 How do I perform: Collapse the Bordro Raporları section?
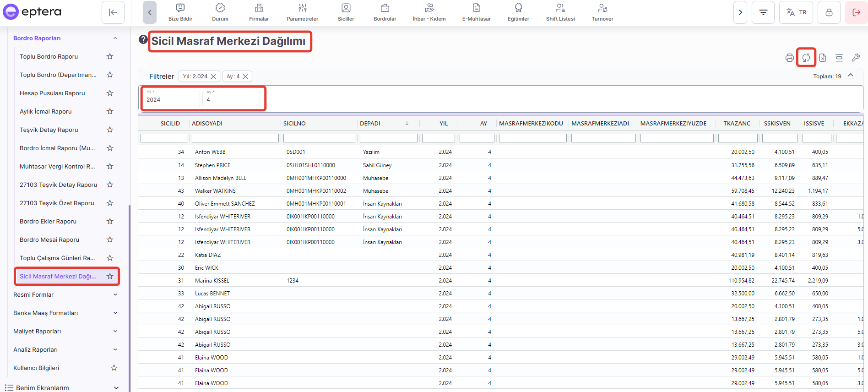tap(115, 38)
